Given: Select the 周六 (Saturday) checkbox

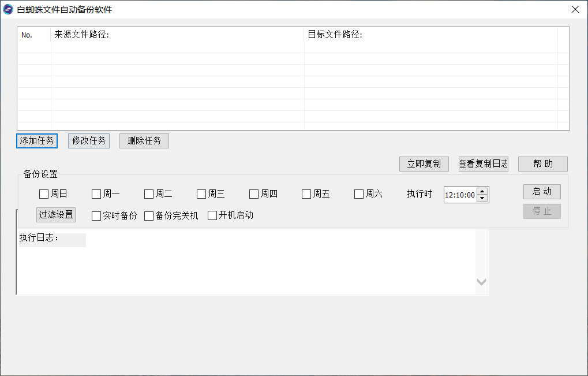Looking at the screenshot, I should pyautogui.click(x=358, y=194).
